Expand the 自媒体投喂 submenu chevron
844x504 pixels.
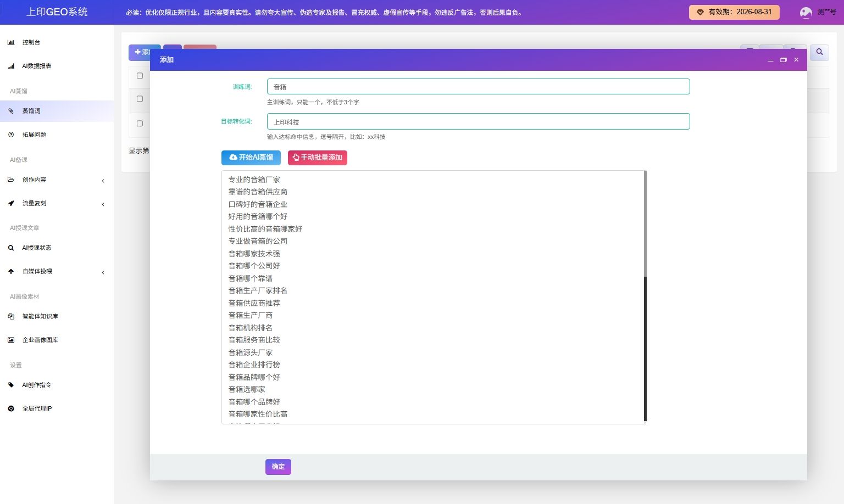click(103, 272)
